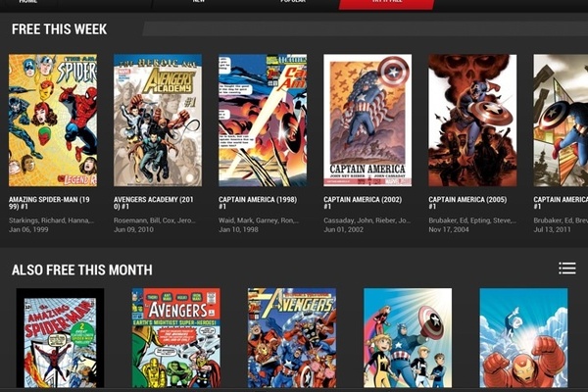Click creators 'Waid, Mark, Garney, Ron,...'
The height and width of the screenshot is (392, 588).
pos(259,220)
